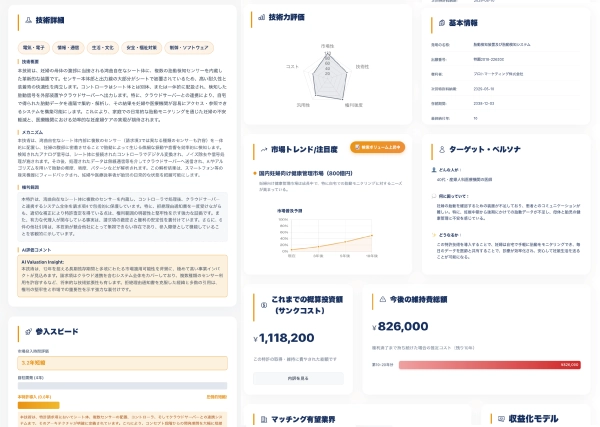Click the warning triangle icon beside 今後の維持費総額
Viewport: 600px width, 427px height.
point(382,299)
